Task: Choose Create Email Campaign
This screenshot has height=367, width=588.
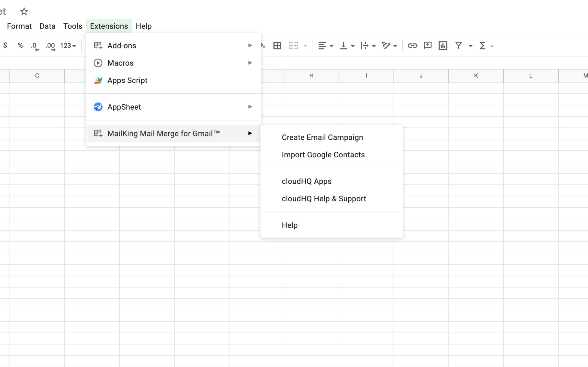Action: click(331, 137)
